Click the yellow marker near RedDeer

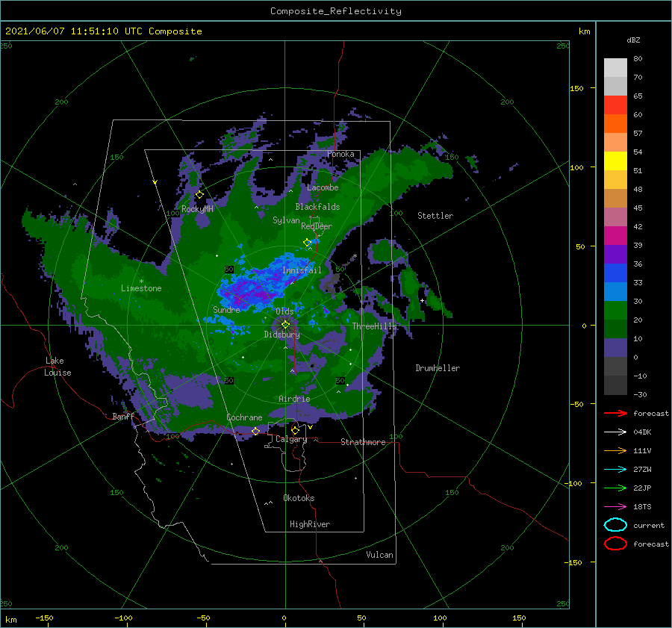308,243
